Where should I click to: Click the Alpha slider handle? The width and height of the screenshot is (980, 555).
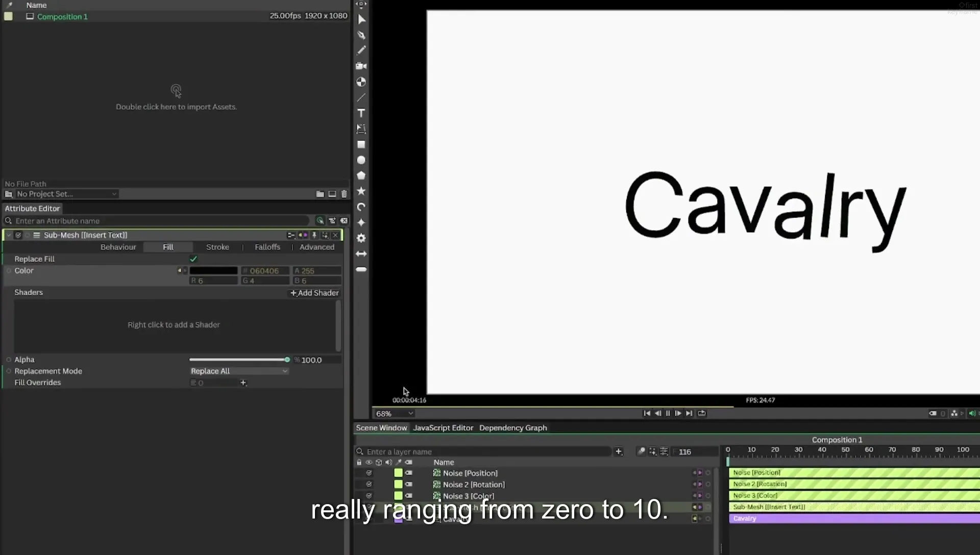(x=287, y=360)
